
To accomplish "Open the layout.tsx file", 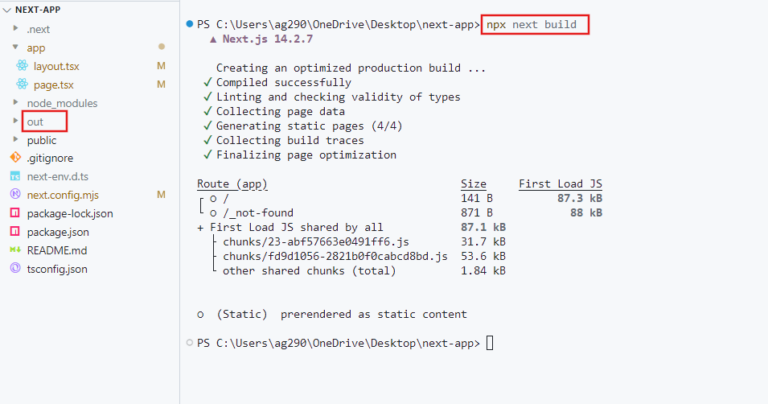I will point(56,66).
